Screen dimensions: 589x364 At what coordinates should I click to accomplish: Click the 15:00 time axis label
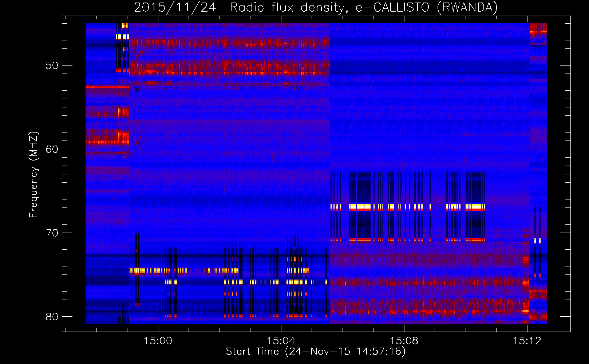tap(158, 341)
